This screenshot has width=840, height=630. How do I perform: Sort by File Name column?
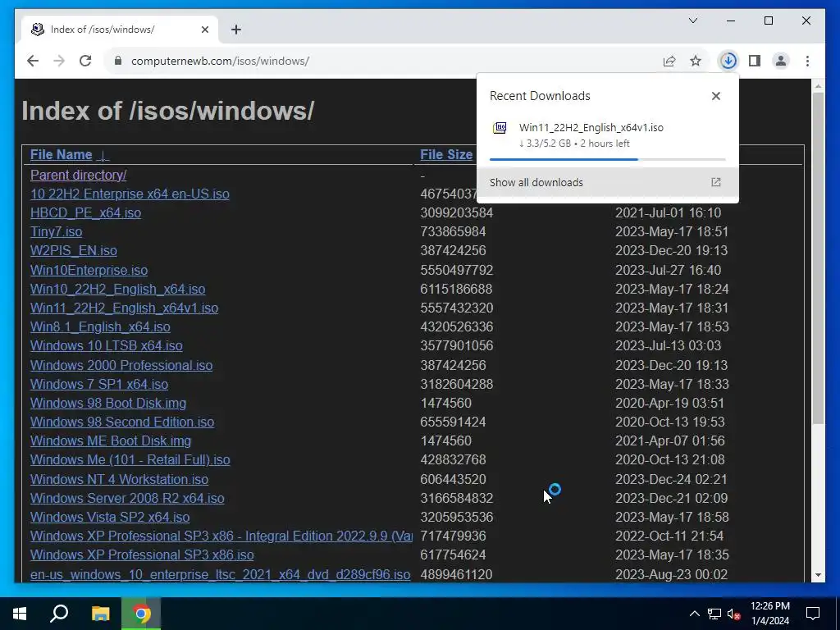[x=61, y=155]
